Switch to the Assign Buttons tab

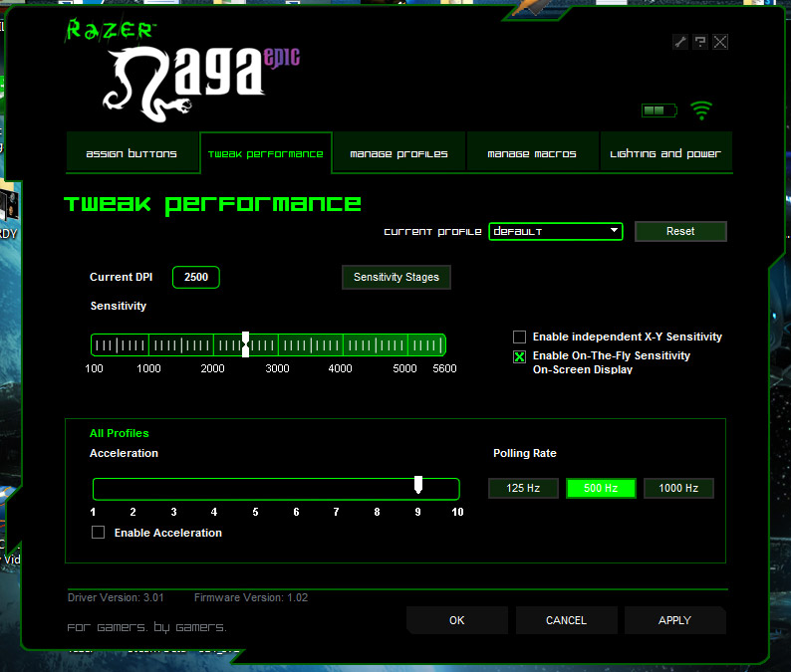[x=132, y=154]
